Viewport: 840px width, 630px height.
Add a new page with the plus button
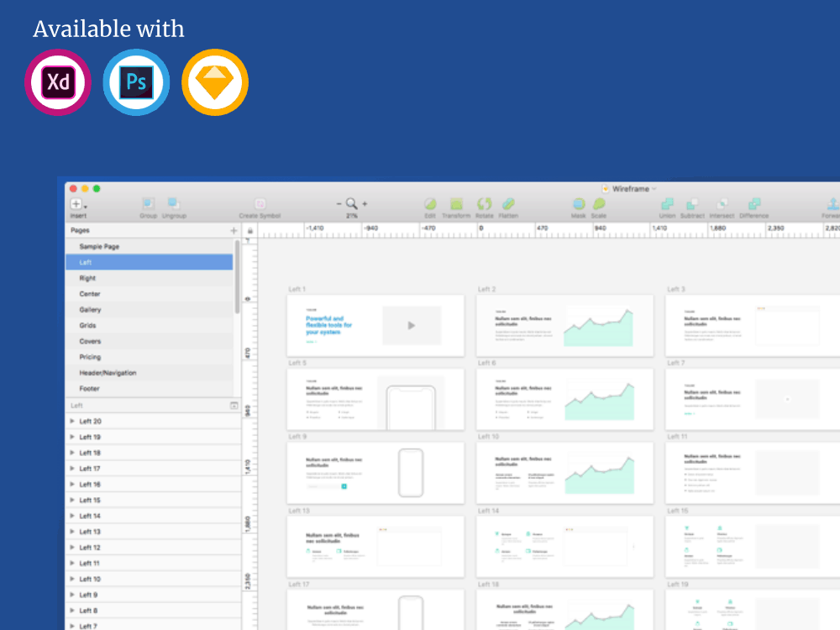(234, 229)
